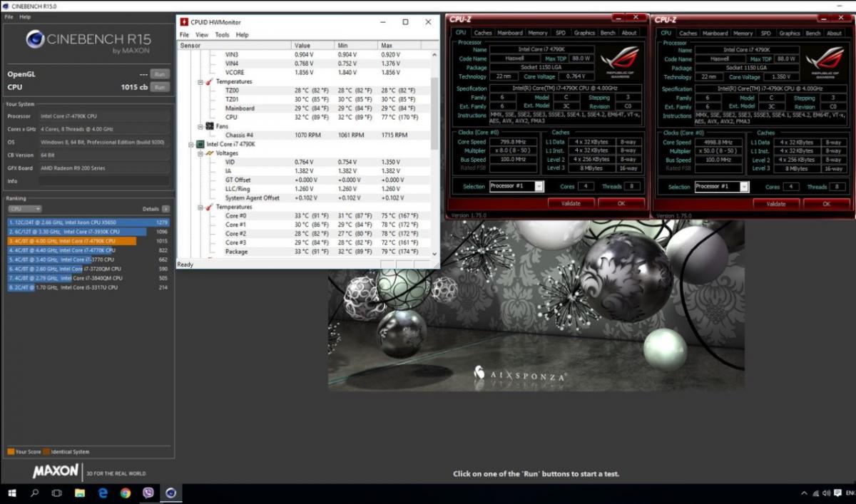Click Validate in left CPU-Z window
856x504 pixels.
[x=571, y=204]
